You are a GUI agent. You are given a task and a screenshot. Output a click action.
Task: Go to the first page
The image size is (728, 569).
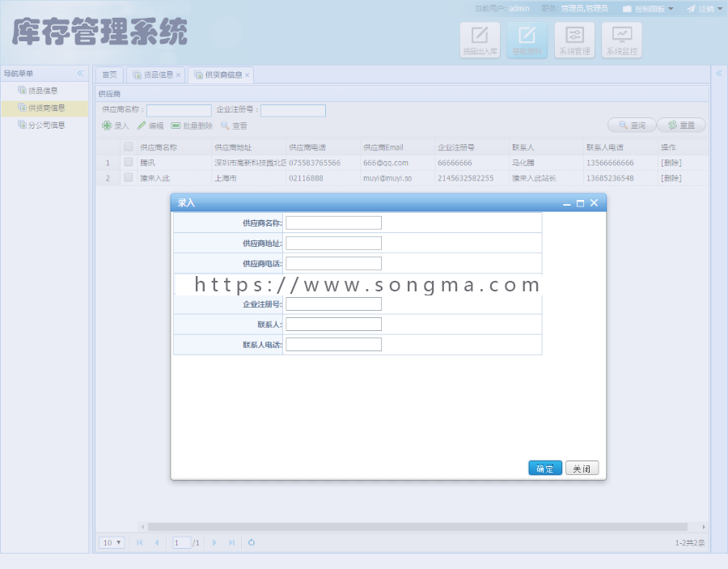click(139, 542)
